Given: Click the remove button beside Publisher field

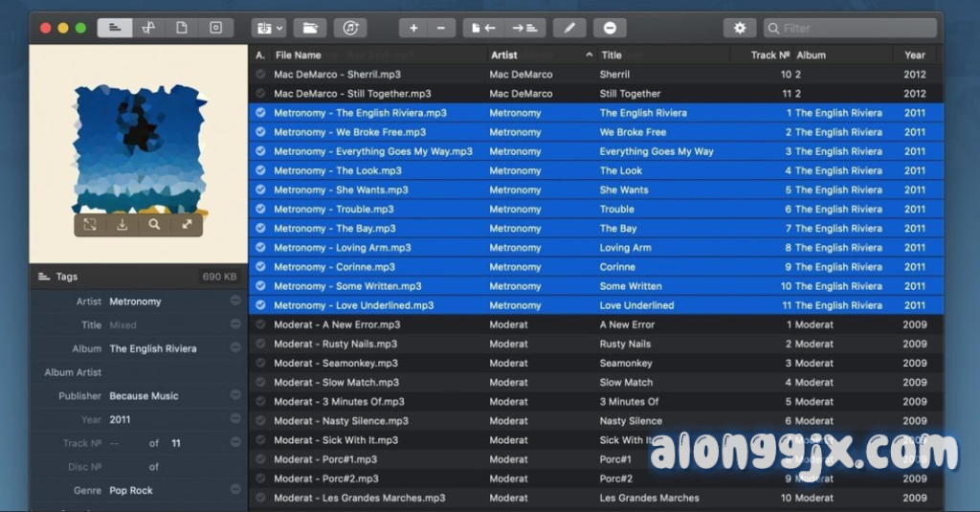Looking at the screenshot, I should 235,395.
